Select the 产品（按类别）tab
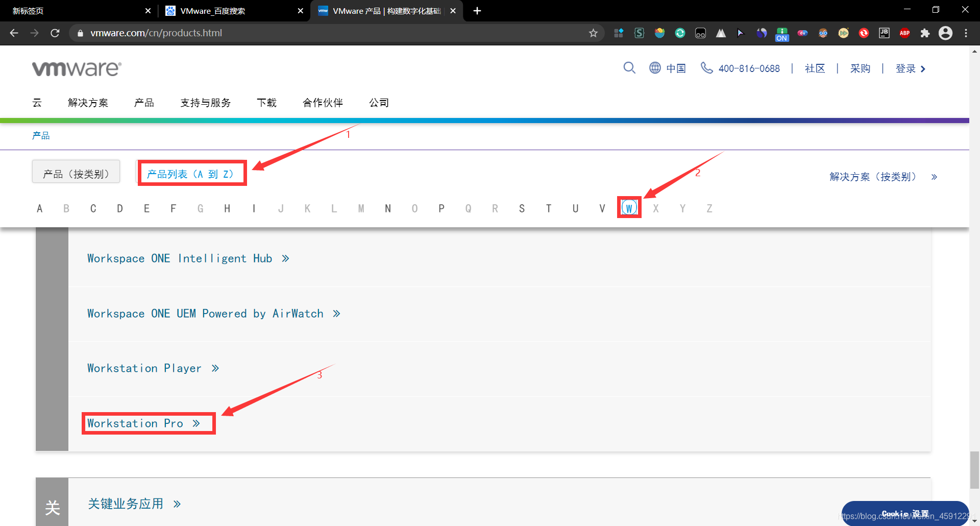Viewport: 980px width, 526px height. [76, 172]
